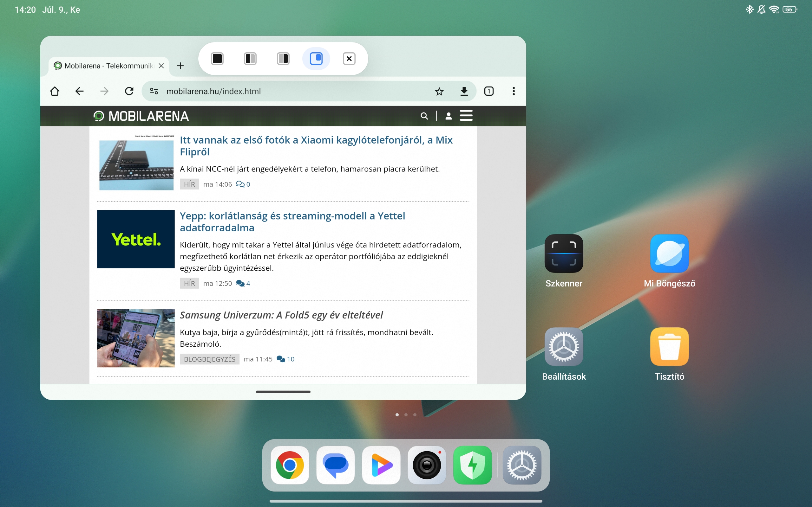The height and width of the screenshot is (507, 812).
Task: Open the tab switcher showing 1
Action: (489, 91)
